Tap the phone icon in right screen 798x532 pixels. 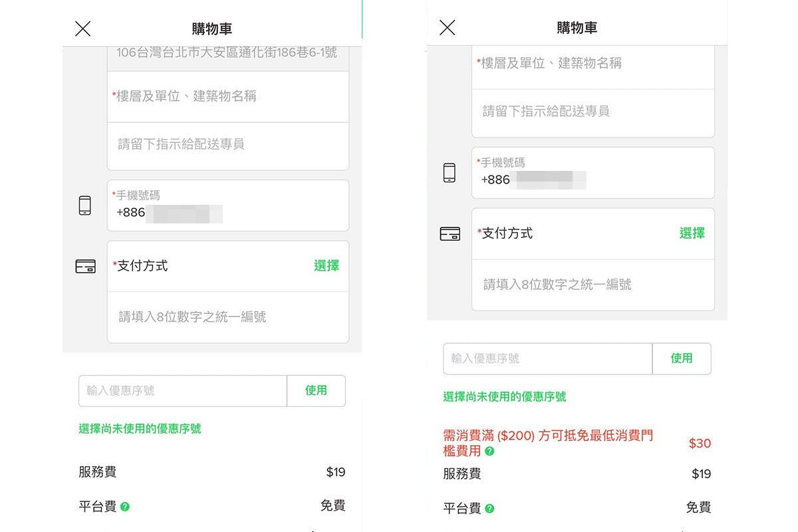[450, 173]
